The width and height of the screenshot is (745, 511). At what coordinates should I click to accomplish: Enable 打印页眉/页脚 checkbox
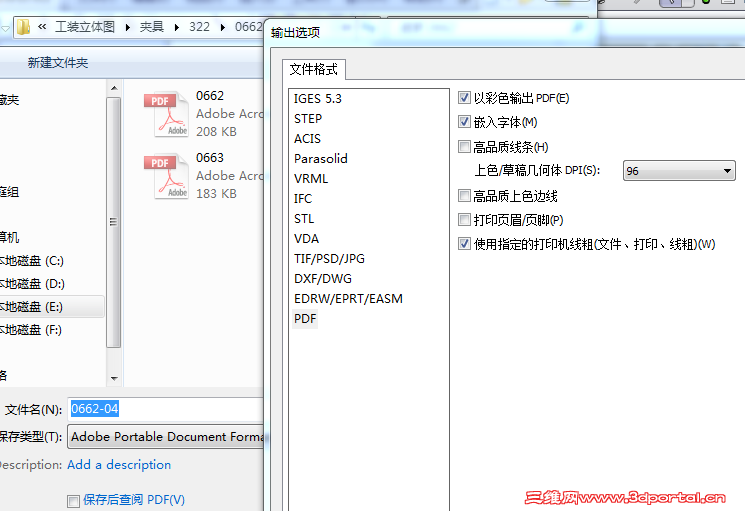pos(464,220)
